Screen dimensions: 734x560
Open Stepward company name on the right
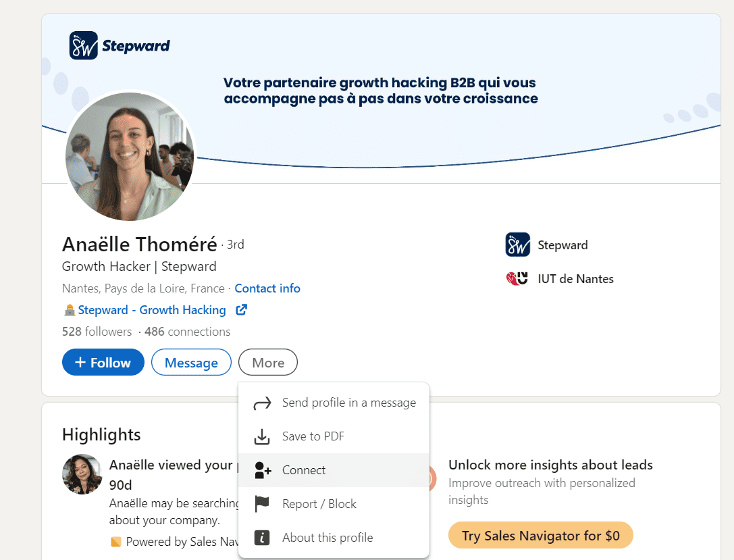click(x=562, y=245)
